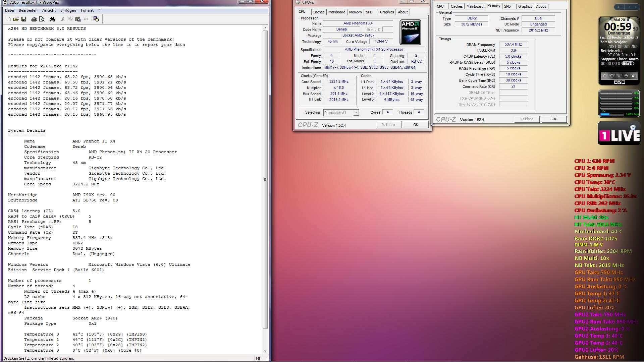Click the lock icon in clock gadget
Viewport: 644px width, 362px height.
[633, 76]
